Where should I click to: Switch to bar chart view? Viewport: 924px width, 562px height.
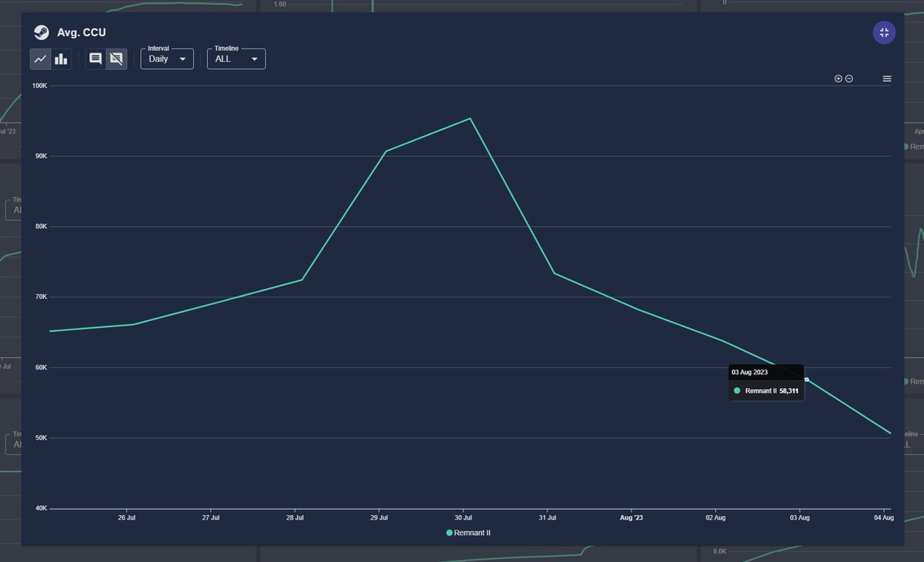pos(62,59)
